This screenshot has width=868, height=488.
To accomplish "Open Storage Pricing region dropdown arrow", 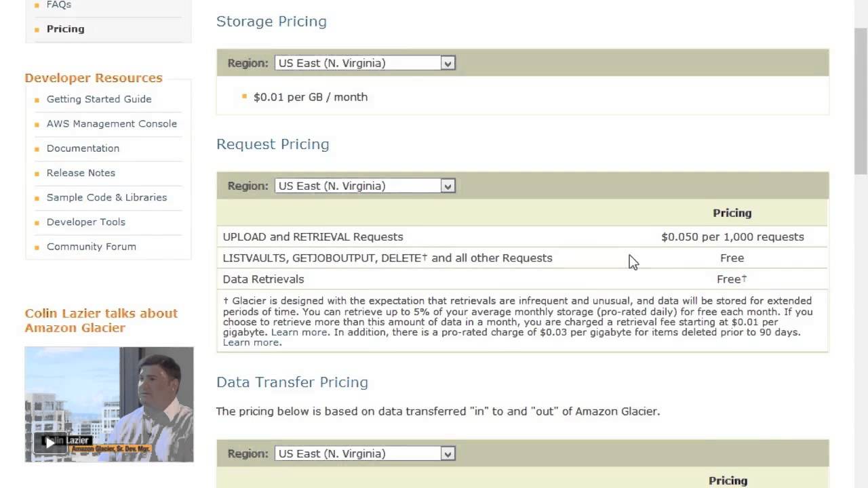I will click(x=448, y=63).
